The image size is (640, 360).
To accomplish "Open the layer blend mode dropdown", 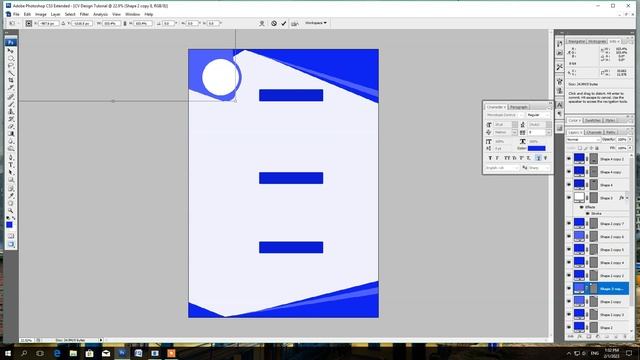I will click(583, 140).
